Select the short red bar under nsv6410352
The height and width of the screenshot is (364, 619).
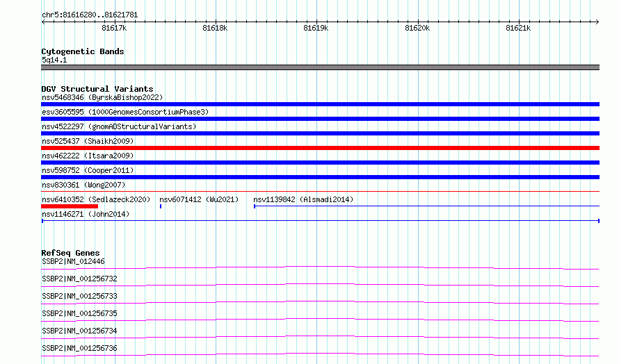click(70, 206)
